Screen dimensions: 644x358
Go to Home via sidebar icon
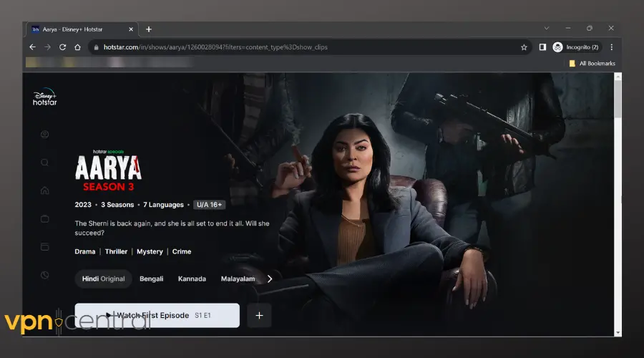point(45,190)
